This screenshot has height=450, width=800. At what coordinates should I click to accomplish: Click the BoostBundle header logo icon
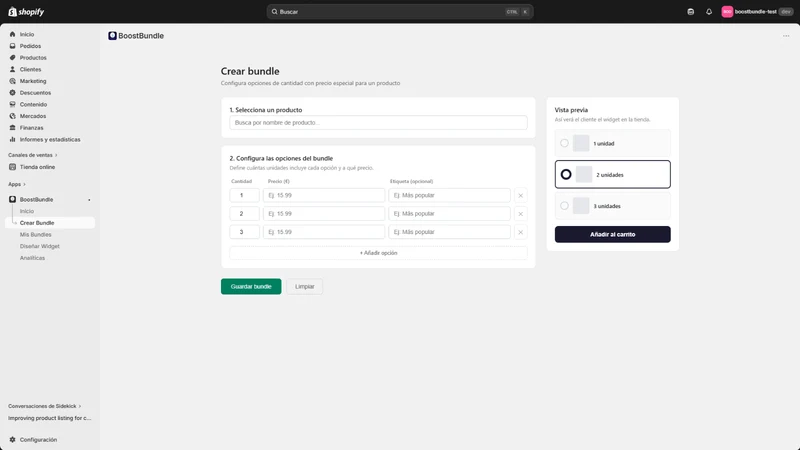[x=112, y=36]
